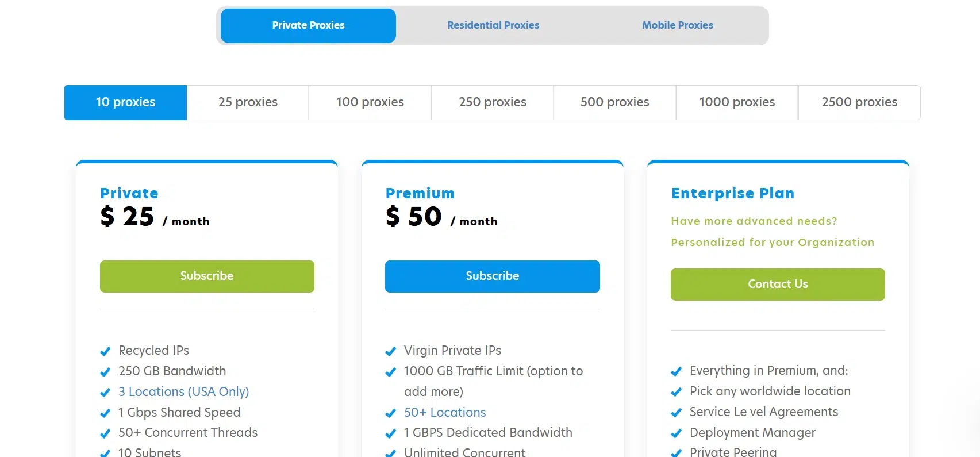Select the 2500 proxies tier
980x457 pixels.
coord(859,102)
